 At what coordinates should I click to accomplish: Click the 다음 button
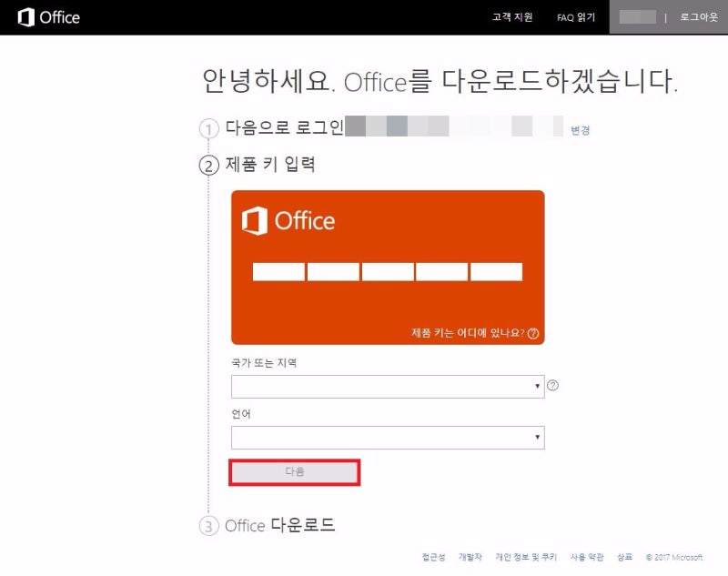tap(294, 472)
